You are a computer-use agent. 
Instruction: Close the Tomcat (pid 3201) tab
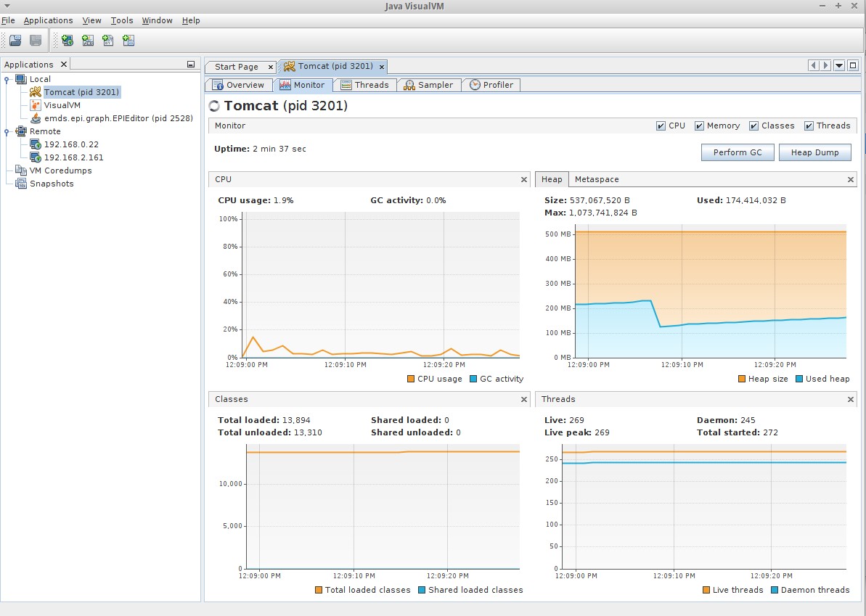coord(382,67)
